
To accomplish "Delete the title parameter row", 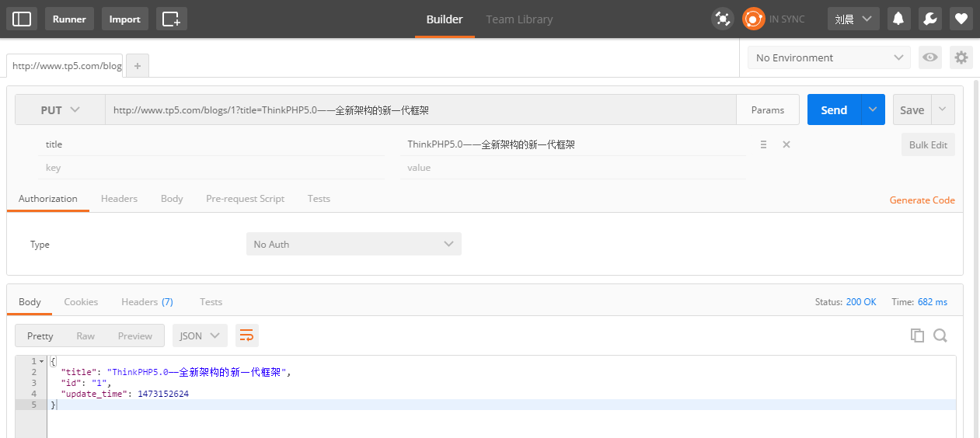I will [x=786, y=144].
